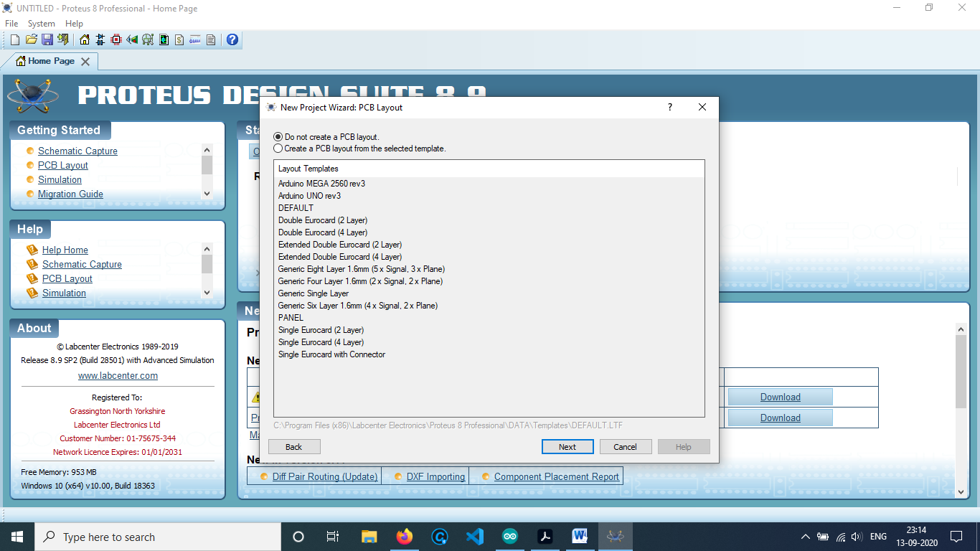Click the DXF Importing link

pyautogui.click(x=435, y=476)
